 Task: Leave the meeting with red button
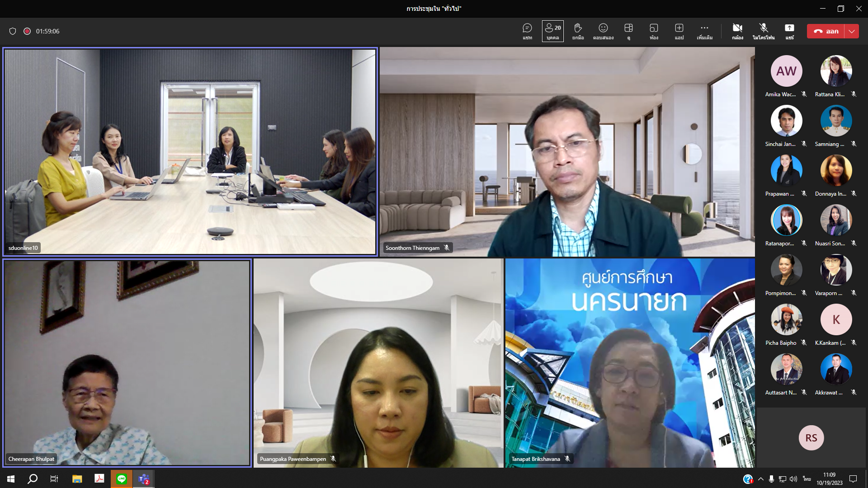(826, 31)
